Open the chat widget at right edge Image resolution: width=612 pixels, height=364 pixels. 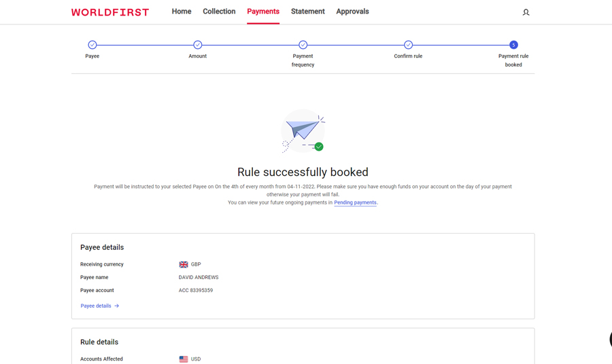tap(609, 340)
